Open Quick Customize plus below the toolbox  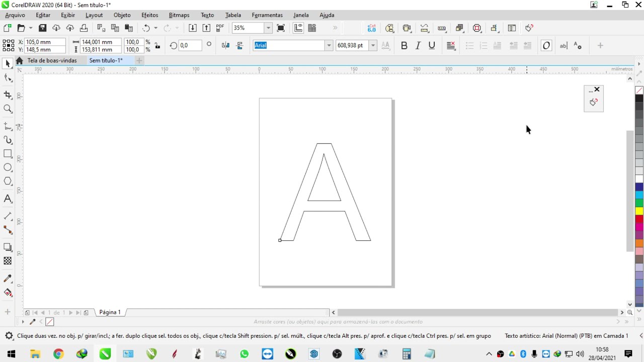point(8,312)
